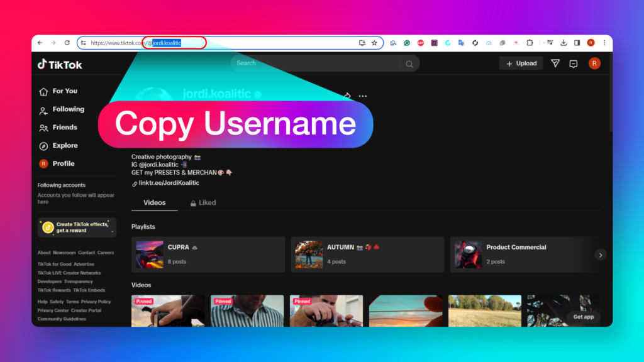Open TikTok messages paper plane icon

pyautogui.click(x=555, y=63)
